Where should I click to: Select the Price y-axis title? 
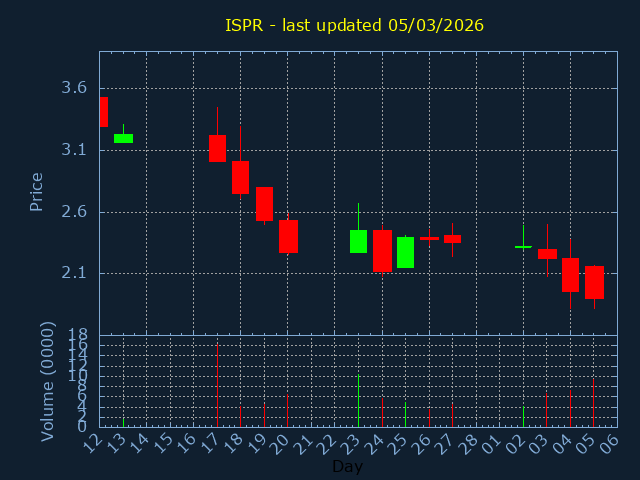click(37, 191)
